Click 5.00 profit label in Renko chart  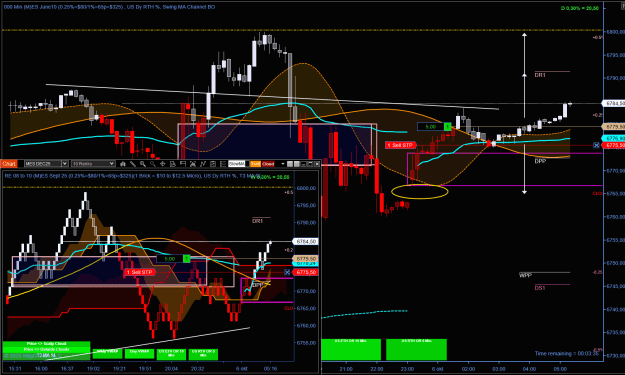(x=170, y=259)
